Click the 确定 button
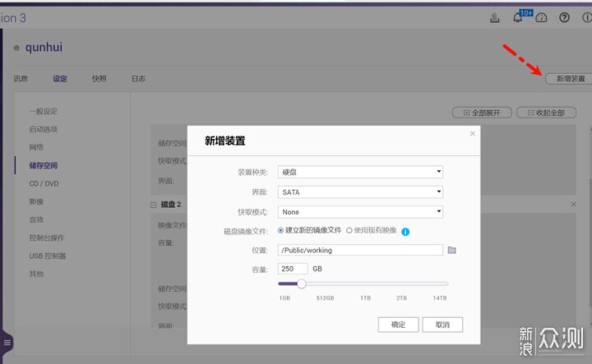Screen dimensions: 592x364 point(398,325)
